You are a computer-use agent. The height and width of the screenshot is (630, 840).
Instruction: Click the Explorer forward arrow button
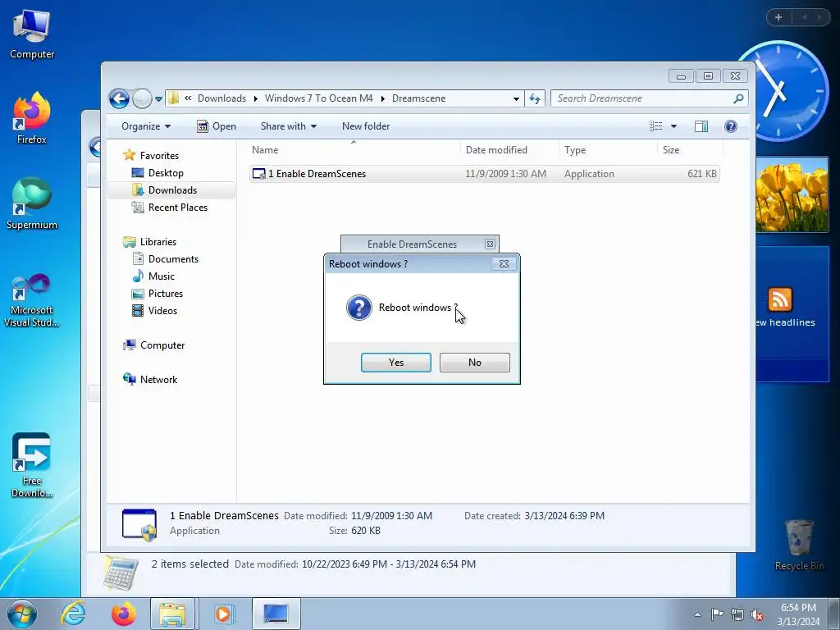click(x=142, y=98)
